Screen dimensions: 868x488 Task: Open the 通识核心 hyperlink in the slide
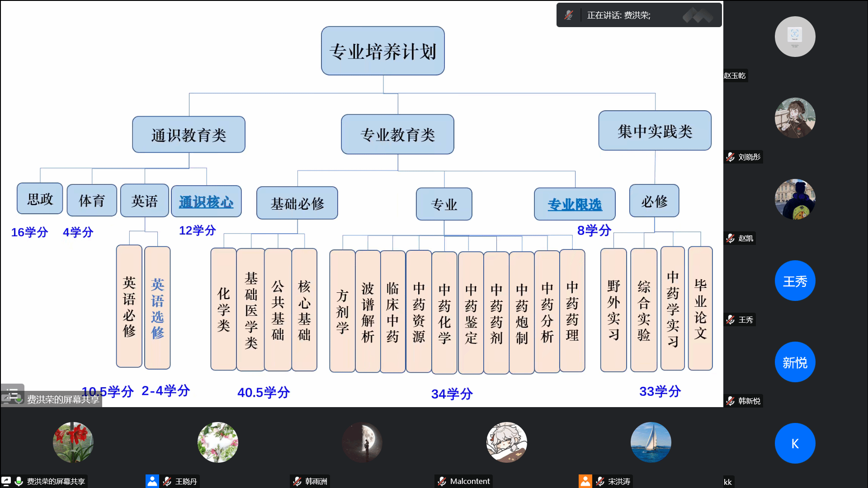(x=206, y=202)
